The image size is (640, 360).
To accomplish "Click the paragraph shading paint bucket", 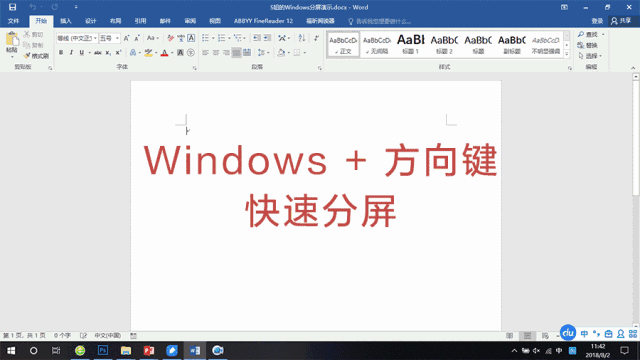I will pos(281,53).
